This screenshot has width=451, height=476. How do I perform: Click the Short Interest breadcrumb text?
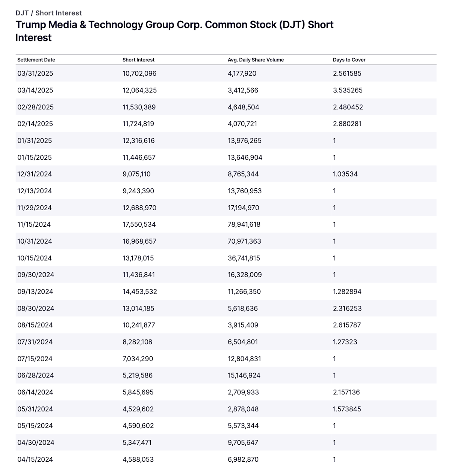[59, 13]
